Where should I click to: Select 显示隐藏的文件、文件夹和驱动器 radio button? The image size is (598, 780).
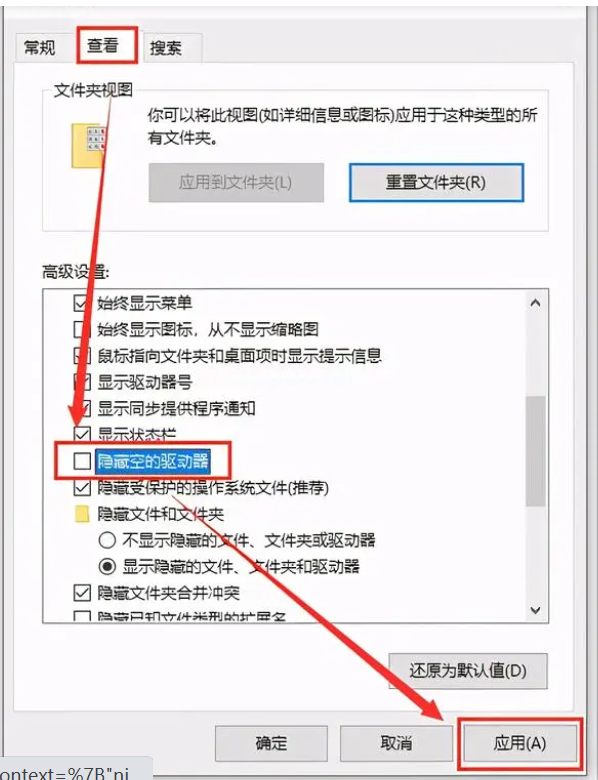[x=107, y=567]
